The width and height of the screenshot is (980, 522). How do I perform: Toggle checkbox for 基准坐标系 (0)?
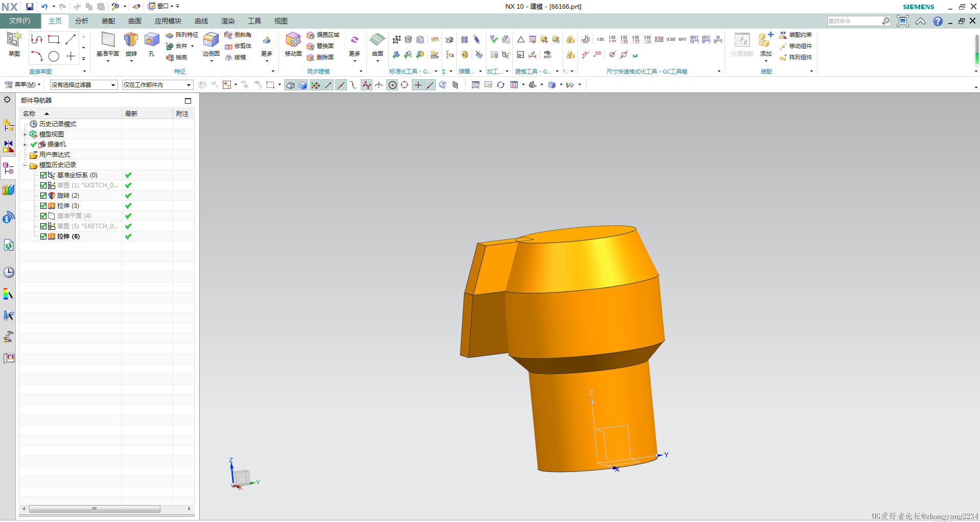click(x=43, y=175)
